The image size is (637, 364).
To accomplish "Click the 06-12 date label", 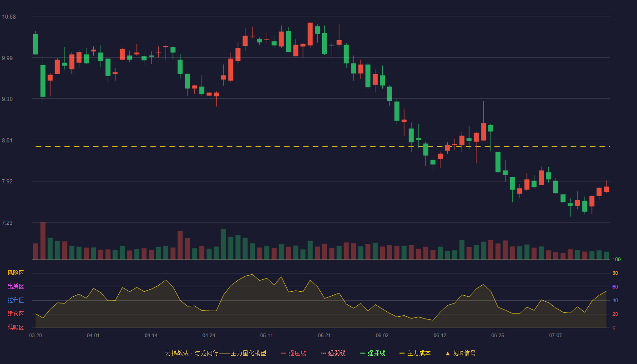I will point(440,335).
